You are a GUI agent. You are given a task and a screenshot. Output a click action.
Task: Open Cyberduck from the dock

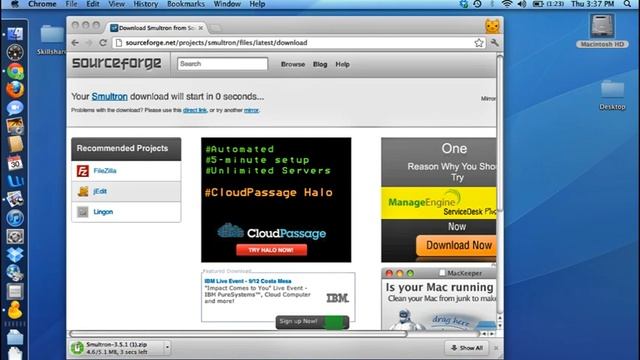click(x=15, y=310)
